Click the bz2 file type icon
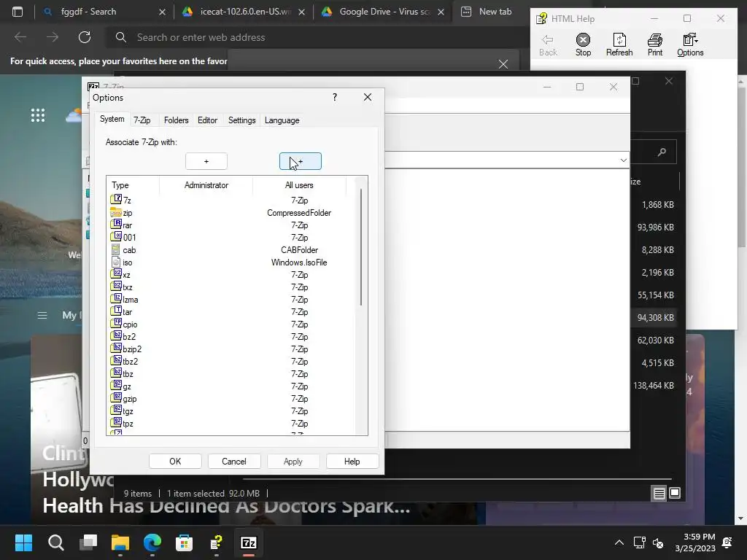Viewport: 747px width, 560px height. point(116,335)
